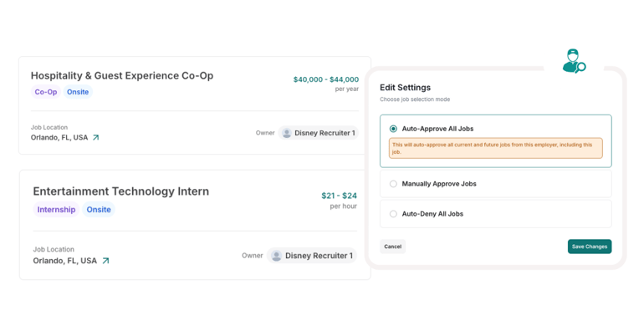This screenshot has width=644, height=336.
Task: Click Onsite tag on Entertainment Technology Intern card
Action: 99,210
